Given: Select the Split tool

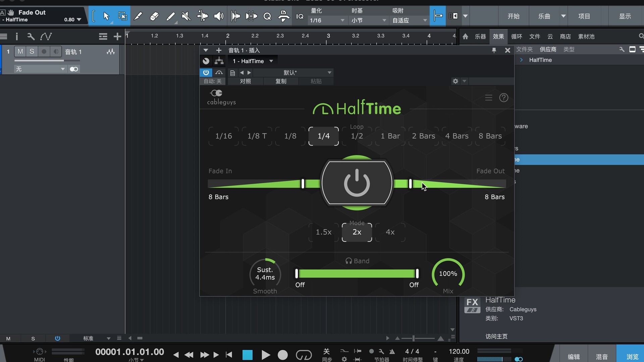Looking at the screenshot, I should point(138,16).
